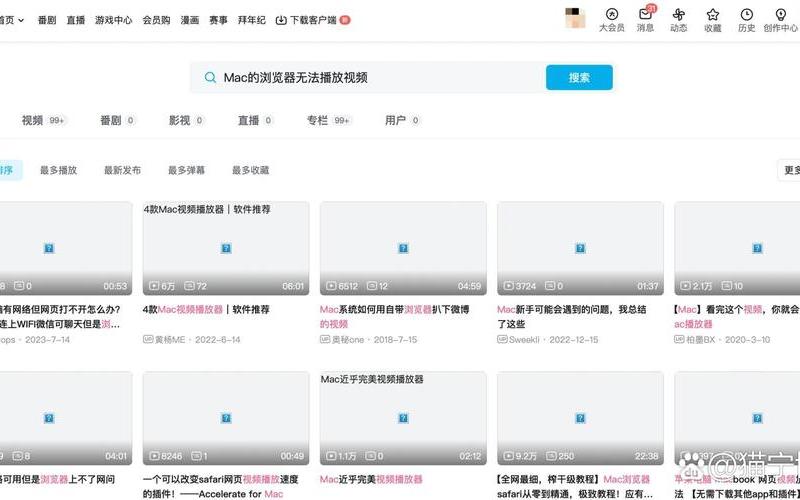The height and width of the screenshot is (500, 800).
Task: Click the magnifier icon in search box
Action: coord(210,78)
